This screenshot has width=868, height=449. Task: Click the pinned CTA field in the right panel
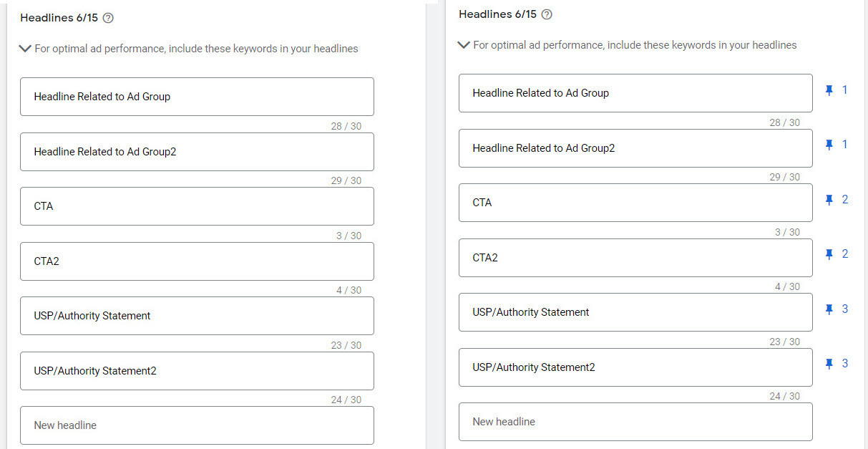635,203
